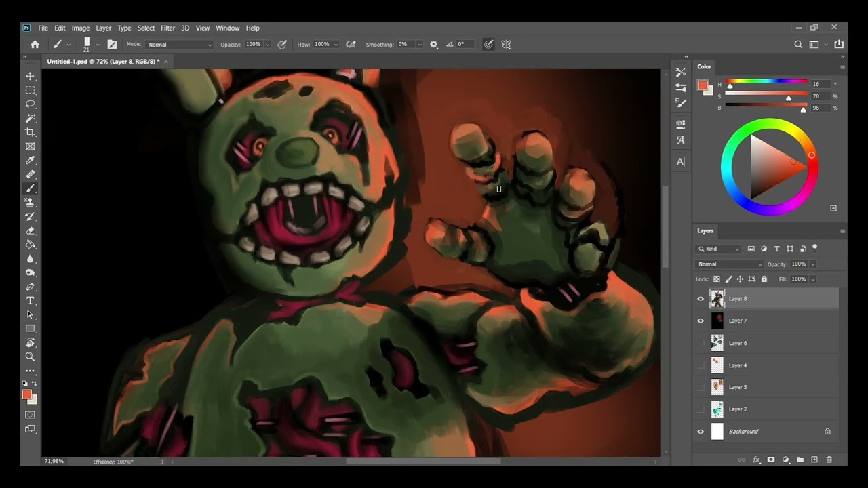
Task: Select the Healing Brush tool
Action: [x=31, y=174]
